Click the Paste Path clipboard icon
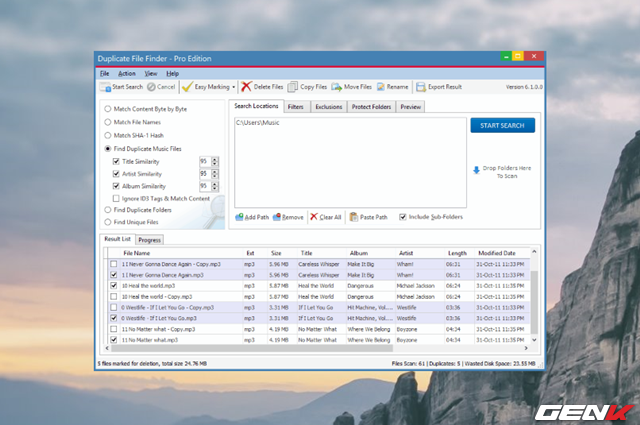The height and width of the screenshot is (425, 640). 354,217
